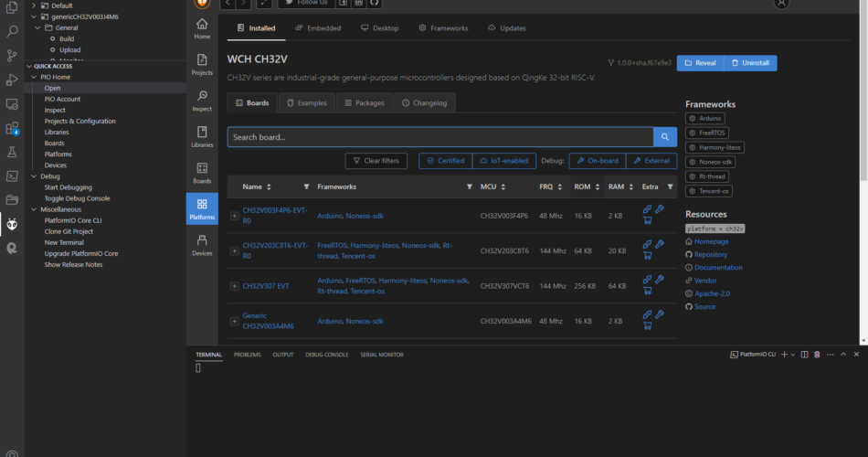The width and height of the screenshot is (868, 457).
Task: Sort boards by RAM column
Action: (631, 186)
